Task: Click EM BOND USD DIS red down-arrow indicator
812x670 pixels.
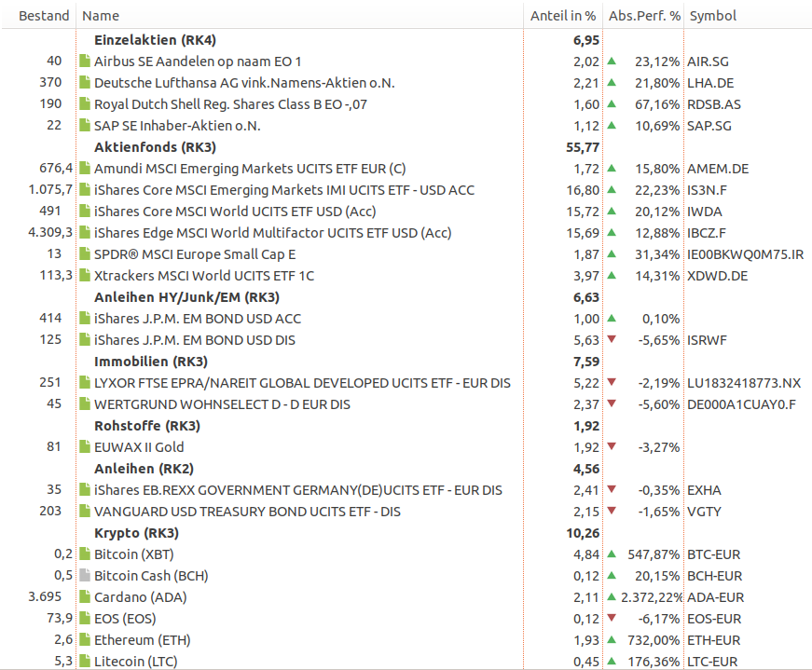Action: tap(612, 339)
